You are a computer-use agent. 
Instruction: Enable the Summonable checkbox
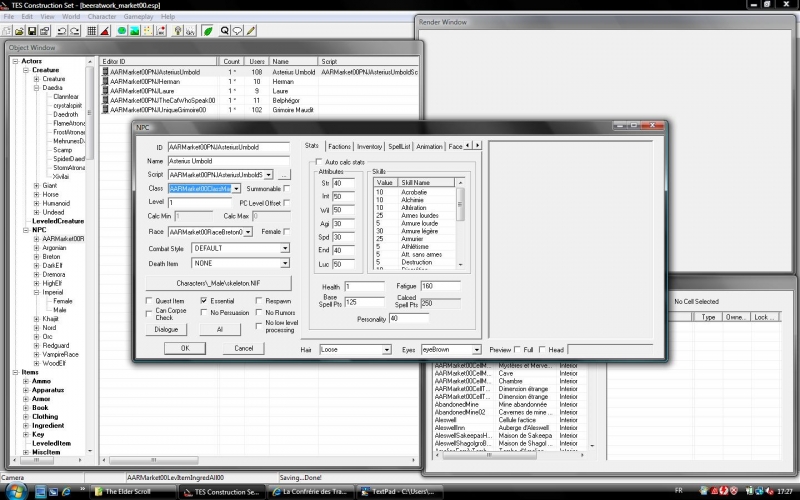(x=287, y=189)
